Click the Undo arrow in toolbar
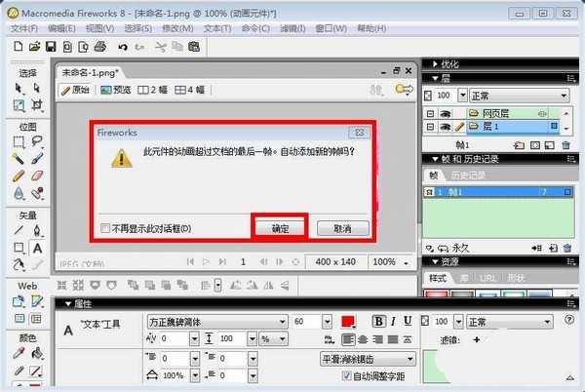 (x=123, y=46)
